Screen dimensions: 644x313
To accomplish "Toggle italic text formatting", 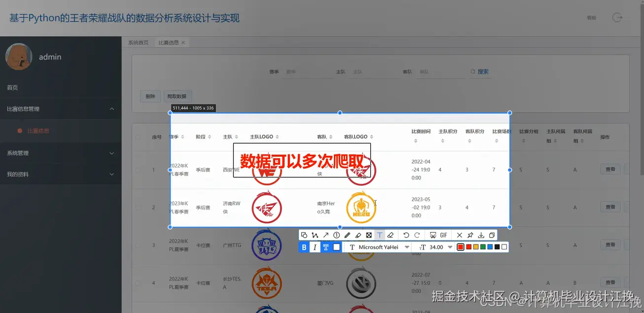I will [315, 247].
